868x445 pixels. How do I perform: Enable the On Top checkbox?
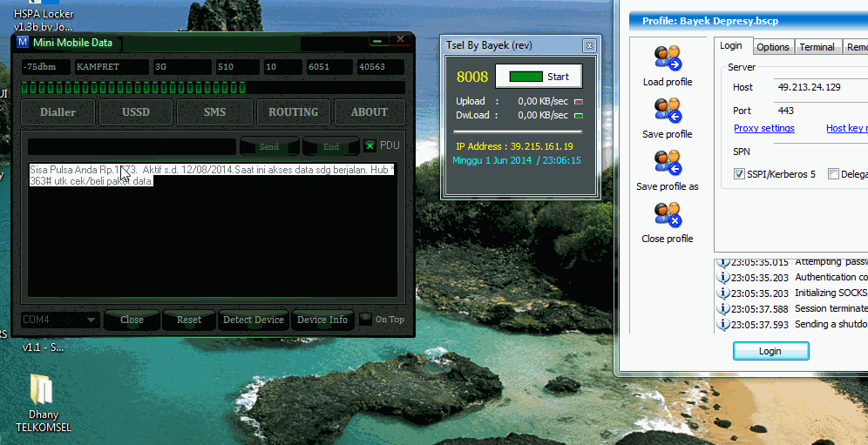pyautogui.click(x=366, y=320)
